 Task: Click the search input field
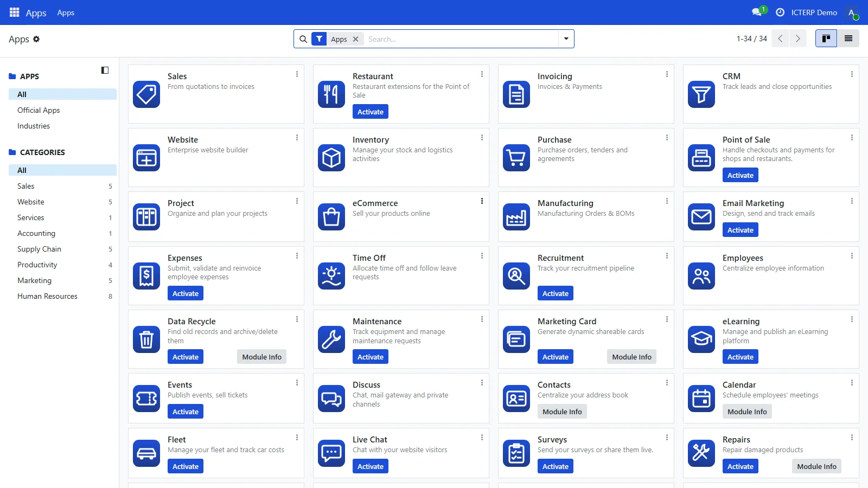(461, 39)
